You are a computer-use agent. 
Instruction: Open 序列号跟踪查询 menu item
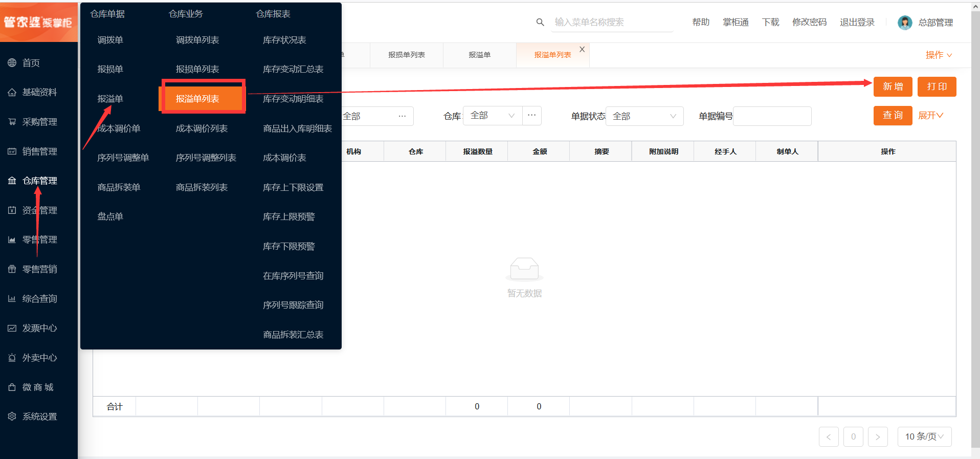293,305
